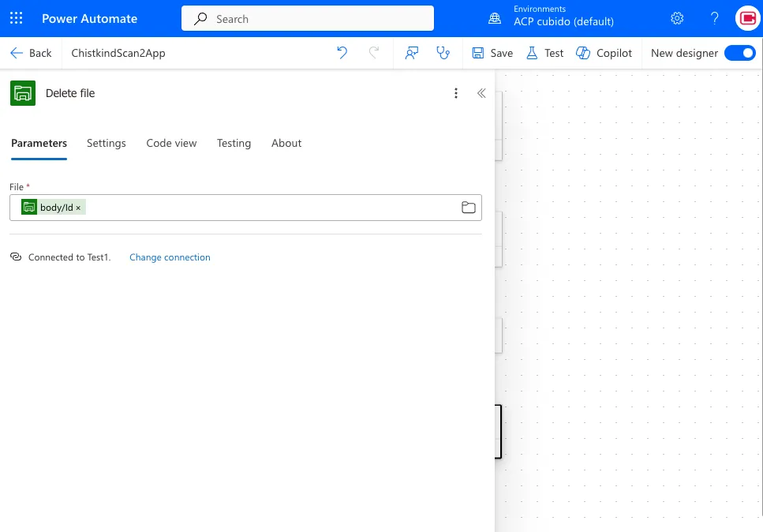
Task: Open the help question mark
Action: pos(714,17)
